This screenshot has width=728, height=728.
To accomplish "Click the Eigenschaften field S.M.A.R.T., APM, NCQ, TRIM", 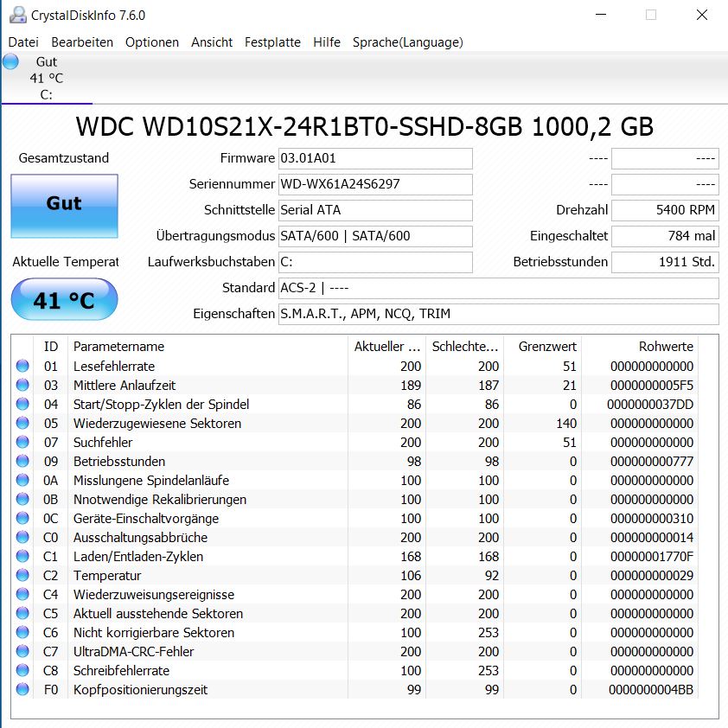I will pyautogui.click(x=498, y=315).
